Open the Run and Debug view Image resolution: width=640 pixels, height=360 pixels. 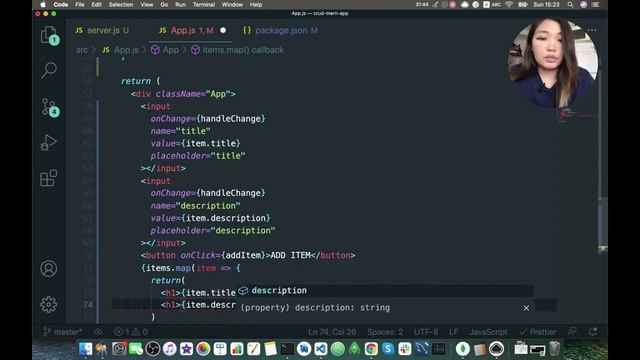coord(49,142)
